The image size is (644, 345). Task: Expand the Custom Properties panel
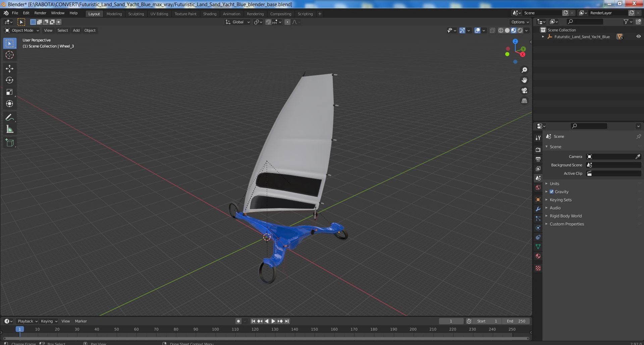[567, 224]
